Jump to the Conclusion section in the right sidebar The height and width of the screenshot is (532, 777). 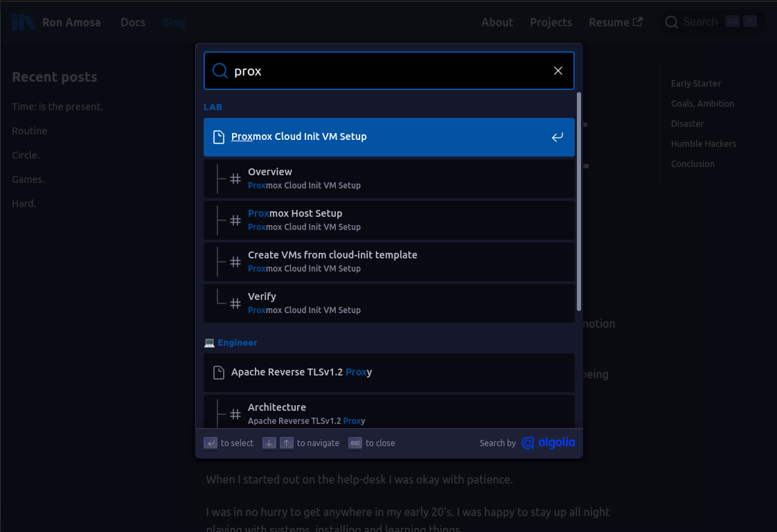693,163
